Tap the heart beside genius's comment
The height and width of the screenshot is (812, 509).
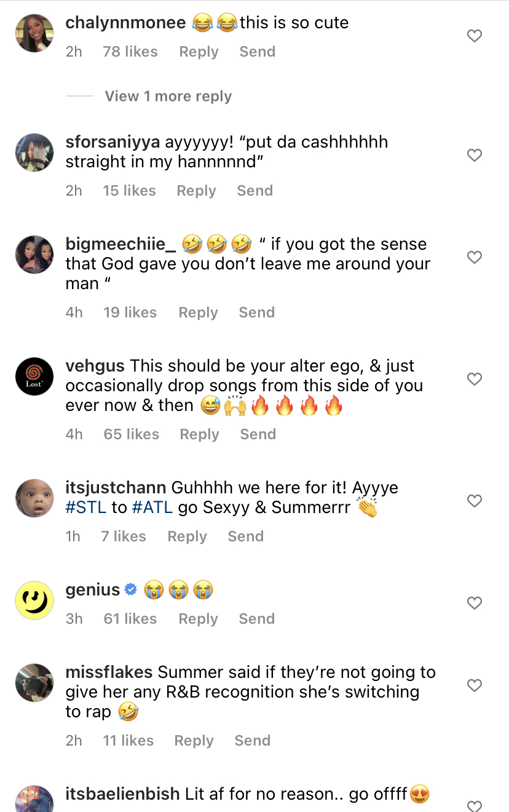[x=475, y=603]
